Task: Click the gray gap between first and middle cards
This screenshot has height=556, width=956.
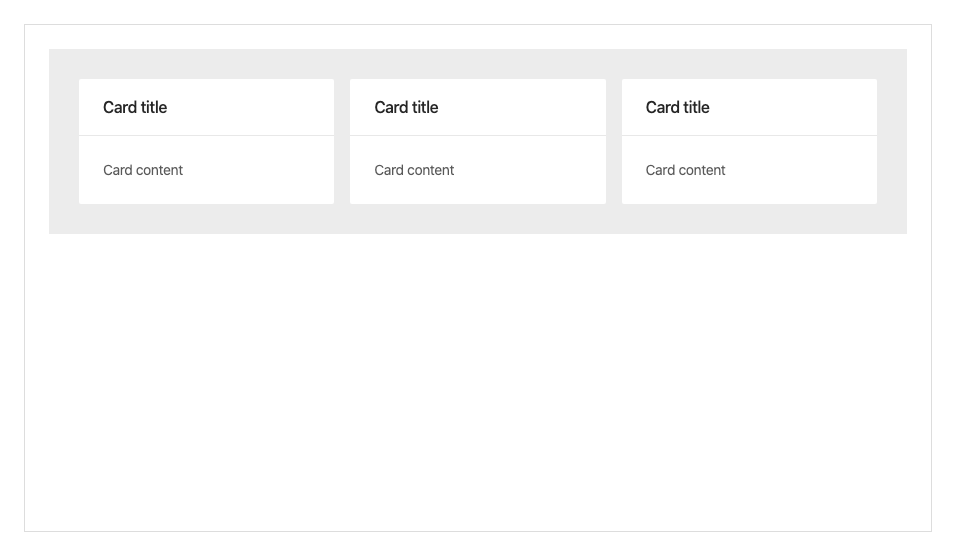Action: [x=342, y=141]
